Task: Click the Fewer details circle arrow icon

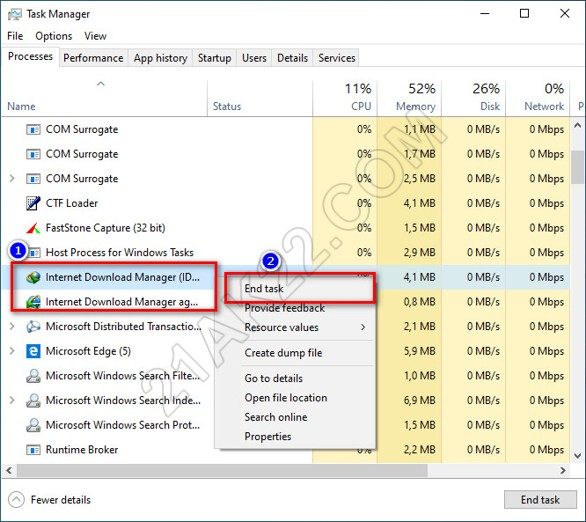Action: (16, 500)
